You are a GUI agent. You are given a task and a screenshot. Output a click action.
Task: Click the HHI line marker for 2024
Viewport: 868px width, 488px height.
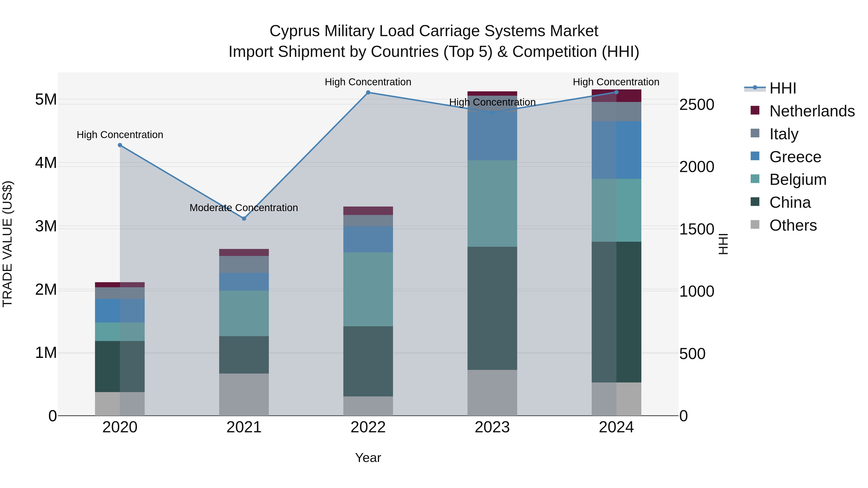[x=616, y=92]
